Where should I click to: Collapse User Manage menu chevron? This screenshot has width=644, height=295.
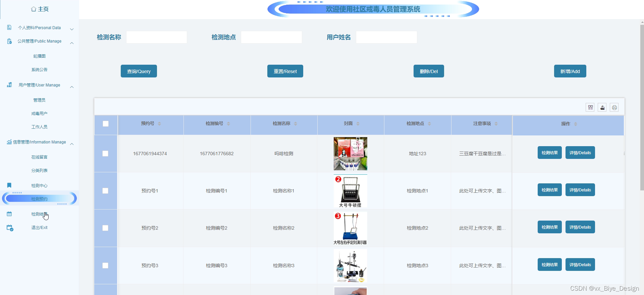pyautogui.click(x=72, y=86)
